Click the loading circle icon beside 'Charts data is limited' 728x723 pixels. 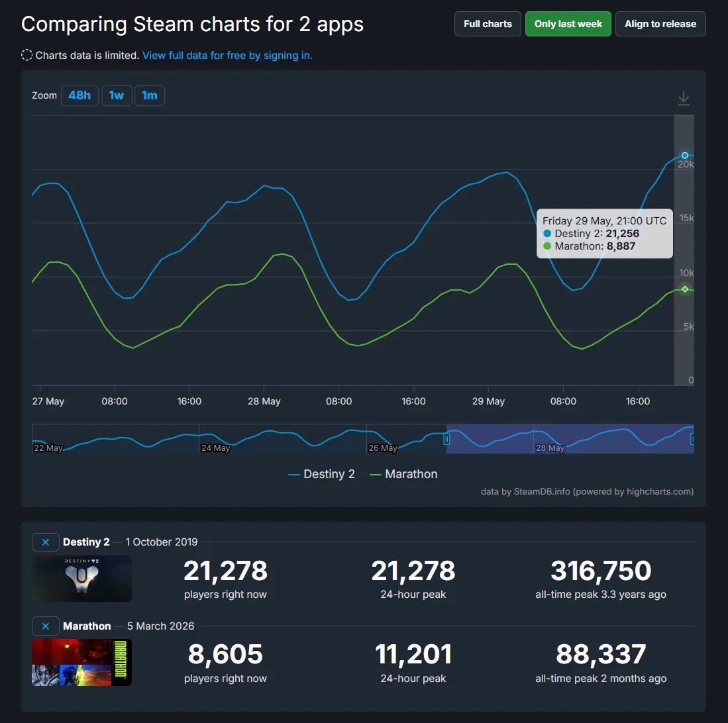(27, 55)
